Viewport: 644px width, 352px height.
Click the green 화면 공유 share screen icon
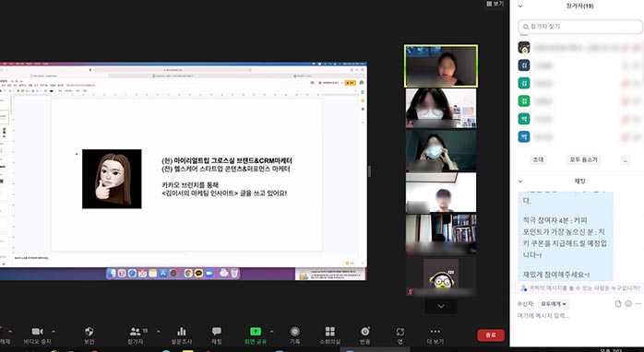(256, 331)
